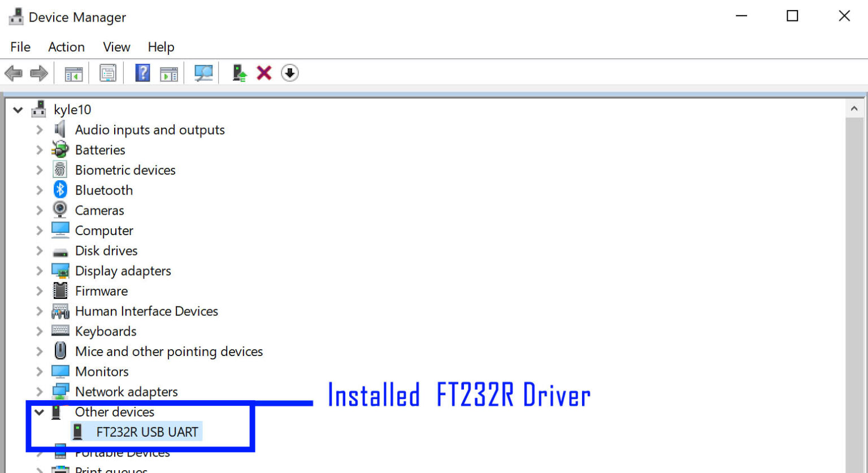The width and height of the screenshot is (868, 473).
Task: Click the Uninstall device X icon
Action: pos(264,72)
